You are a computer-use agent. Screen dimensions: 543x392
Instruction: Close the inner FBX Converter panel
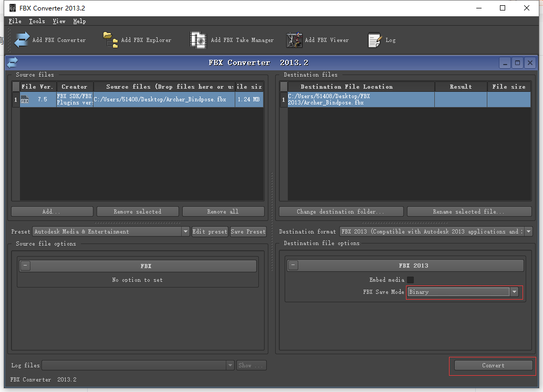click(530, 63)
